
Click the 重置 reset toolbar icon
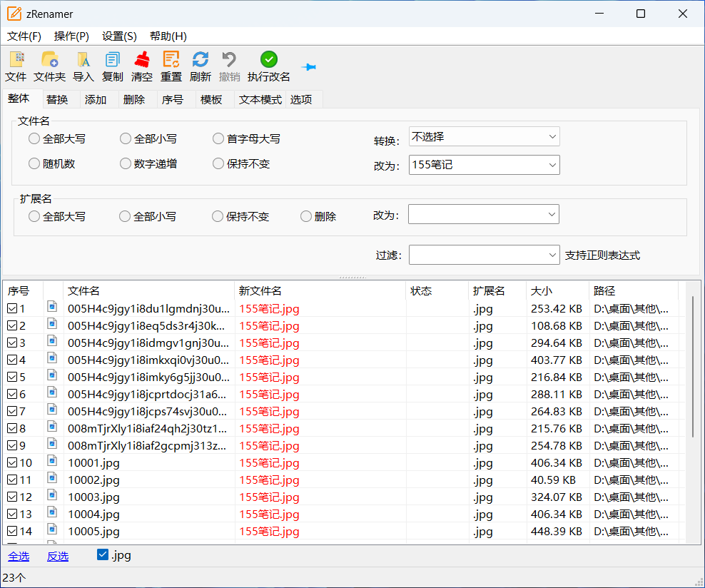(171, 60)
